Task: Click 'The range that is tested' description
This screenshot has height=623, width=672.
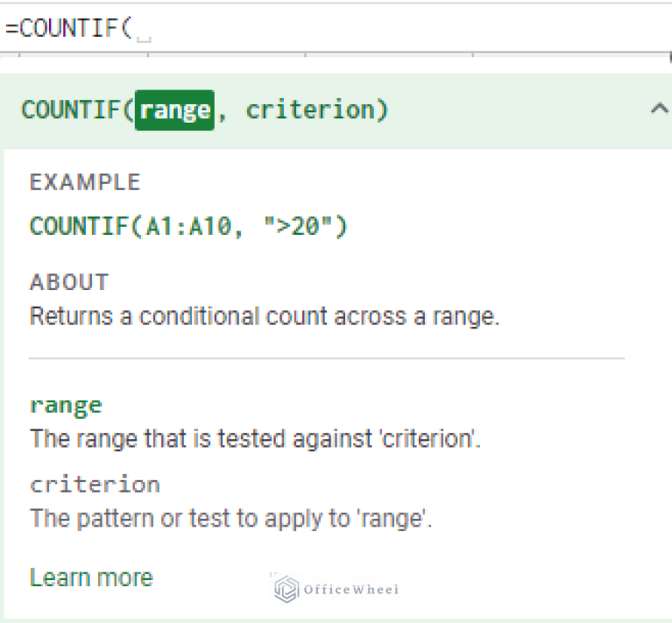Action: click(x=255, y=438)
